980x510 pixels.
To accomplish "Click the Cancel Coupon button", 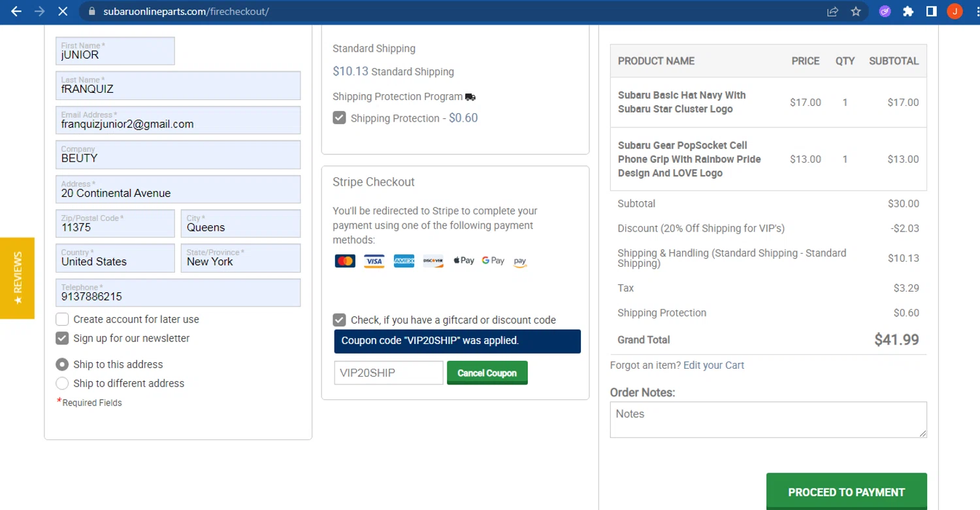I will pyautogui.click(x=487, y=373).
